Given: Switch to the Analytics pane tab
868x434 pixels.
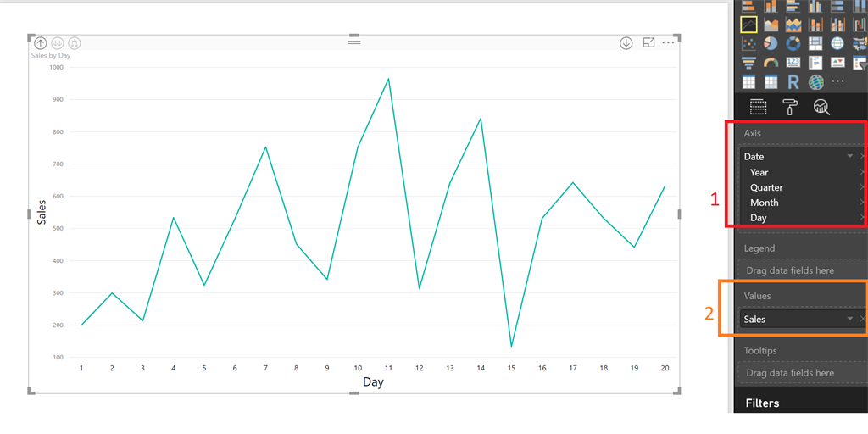Looking at the screenshot, I should coord(821,107).
